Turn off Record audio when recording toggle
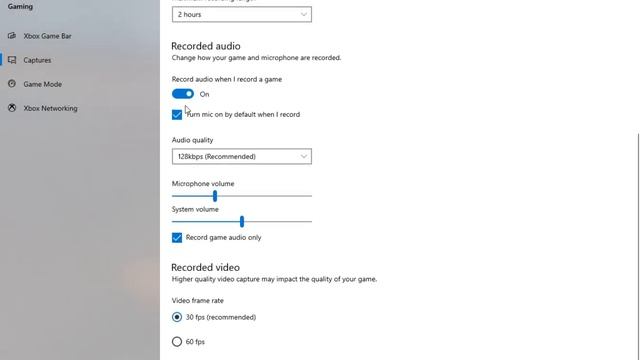Viewport: 640px width, 360px height. 182,94
